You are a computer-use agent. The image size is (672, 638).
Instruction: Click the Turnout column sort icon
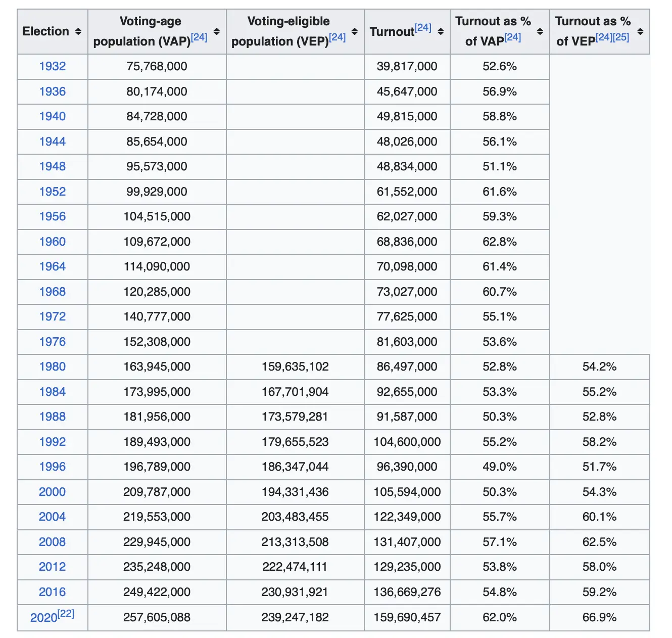click(x=441, y=31)
